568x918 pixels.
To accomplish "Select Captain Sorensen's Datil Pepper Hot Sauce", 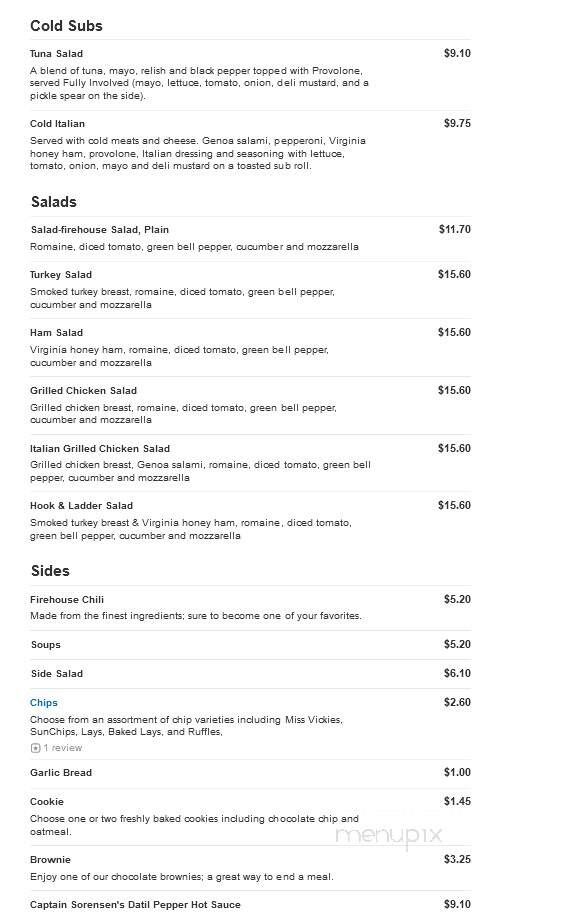I will pos(135,905).
